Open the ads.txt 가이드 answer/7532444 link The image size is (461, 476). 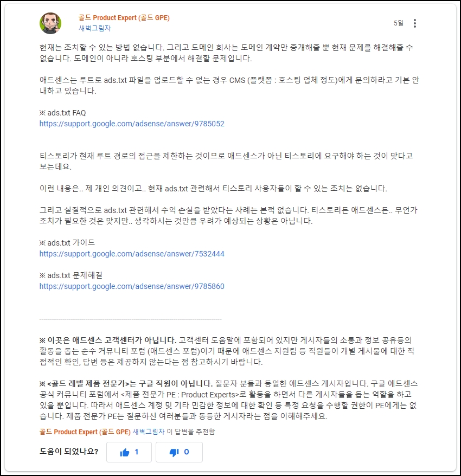[x=132, y=254]
